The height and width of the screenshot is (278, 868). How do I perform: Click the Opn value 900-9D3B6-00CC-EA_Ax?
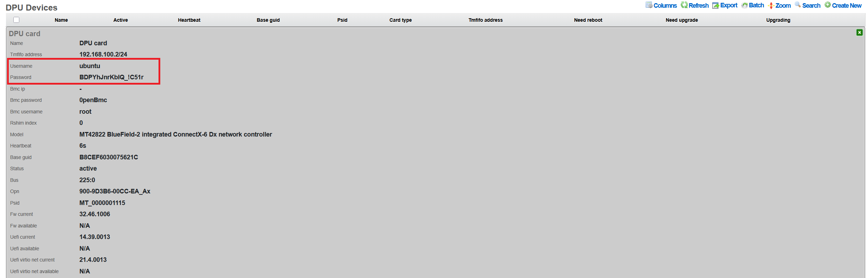tap(115, 191)
